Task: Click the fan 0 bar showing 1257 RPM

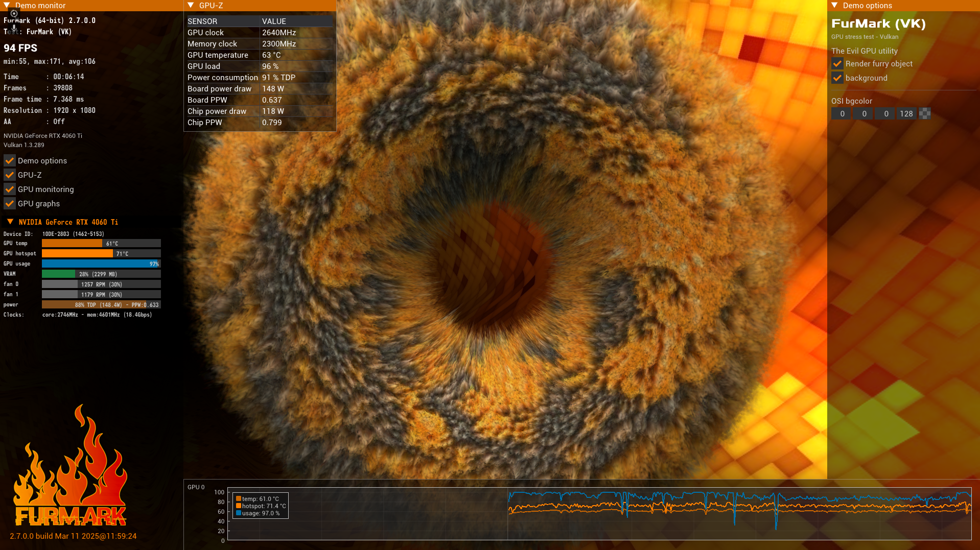Action: (x=101, y=284)
